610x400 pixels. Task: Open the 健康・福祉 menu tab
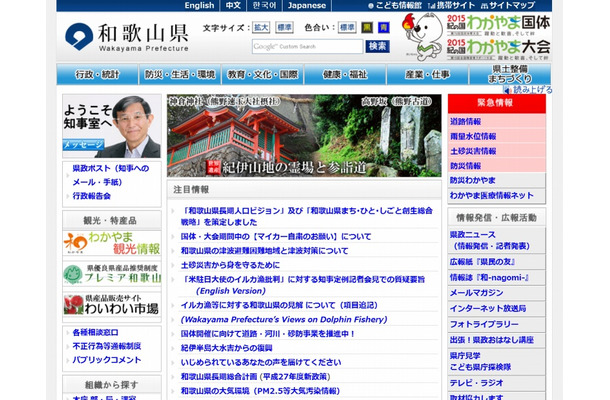[345, 74]
